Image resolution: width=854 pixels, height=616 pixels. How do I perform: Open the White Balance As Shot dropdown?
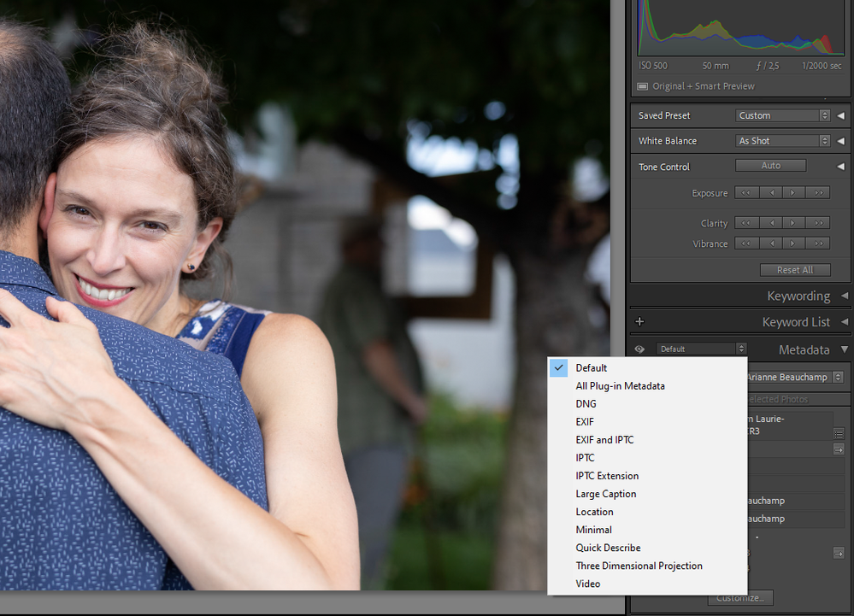click(x=782, y=141)
